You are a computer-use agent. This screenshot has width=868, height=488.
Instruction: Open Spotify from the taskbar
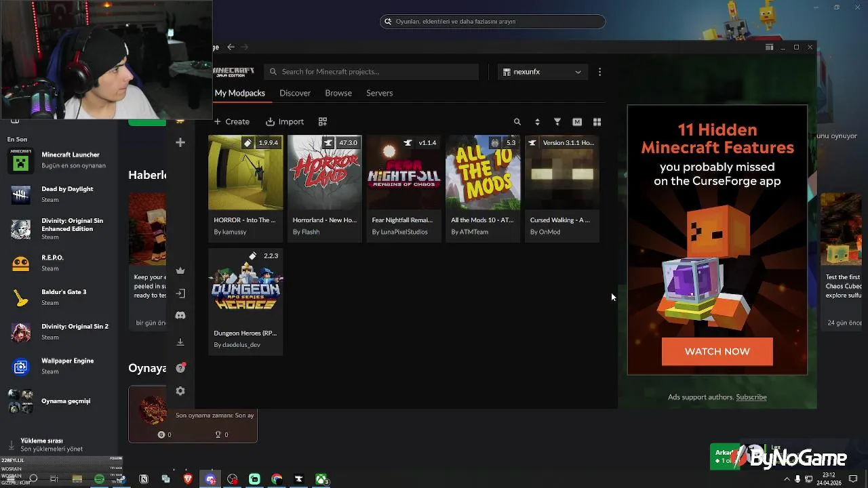pyautogui.click(x=99, y=479)
